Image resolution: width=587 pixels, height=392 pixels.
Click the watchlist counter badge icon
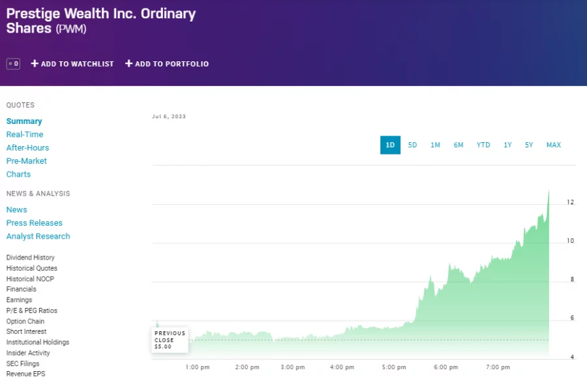(12, 63)
